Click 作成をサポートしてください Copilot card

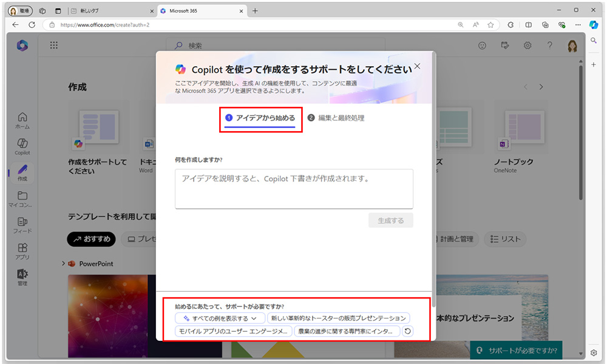pos(99,138)
